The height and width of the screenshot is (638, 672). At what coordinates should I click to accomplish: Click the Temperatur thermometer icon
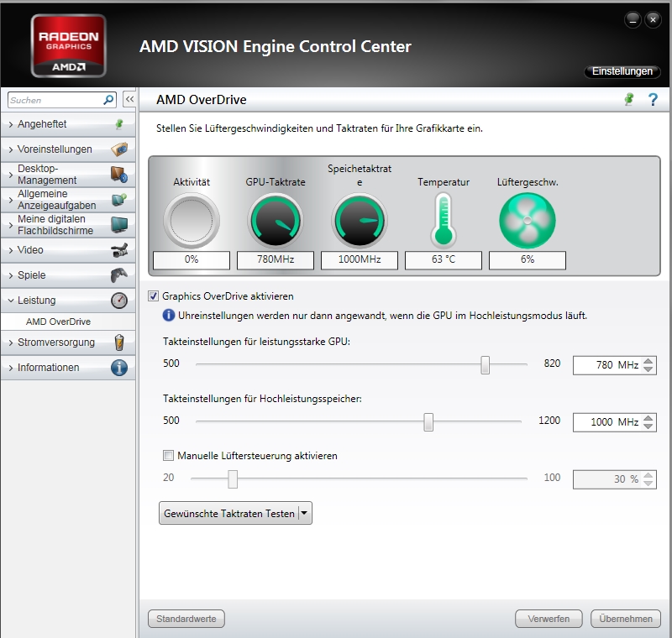444,221
